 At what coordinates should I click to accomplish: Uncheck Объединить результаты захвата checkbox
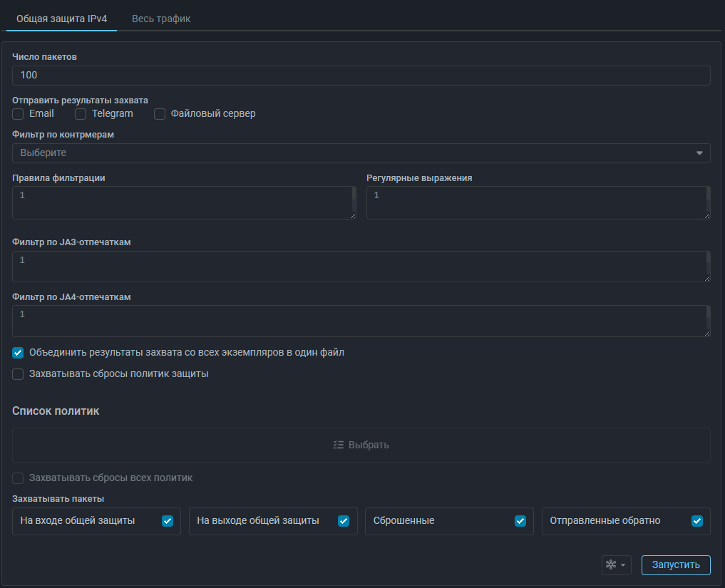click(x=19, y=352)
